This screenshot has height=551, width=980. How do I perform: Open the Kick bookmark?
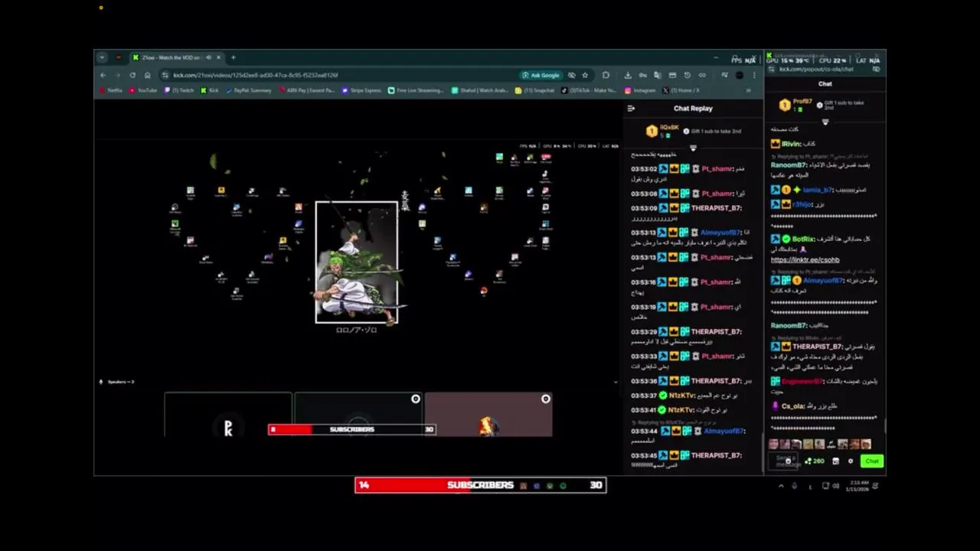[210, 90]
